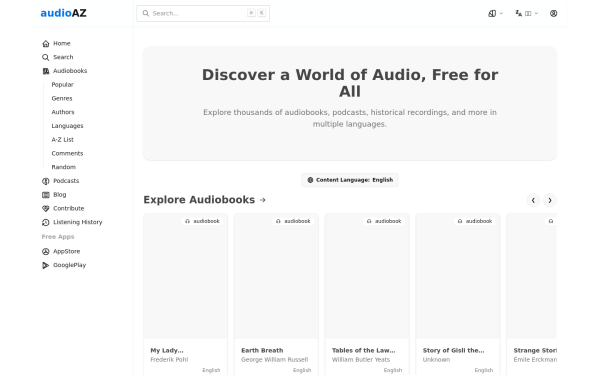Open Contribute in sidebar

pyautogui.click(x=68, y=209)
